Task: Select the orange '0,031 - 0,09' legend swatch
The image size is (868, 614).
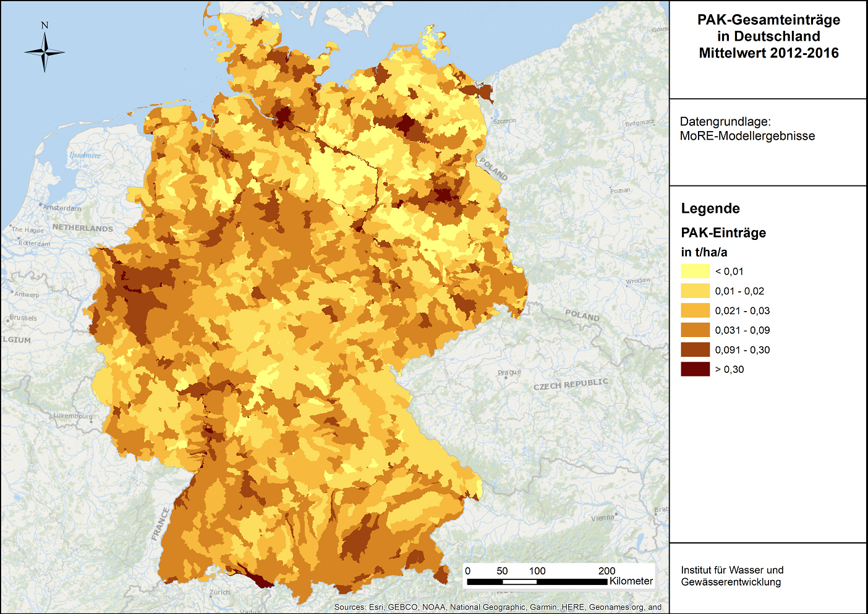Action: 695,330
